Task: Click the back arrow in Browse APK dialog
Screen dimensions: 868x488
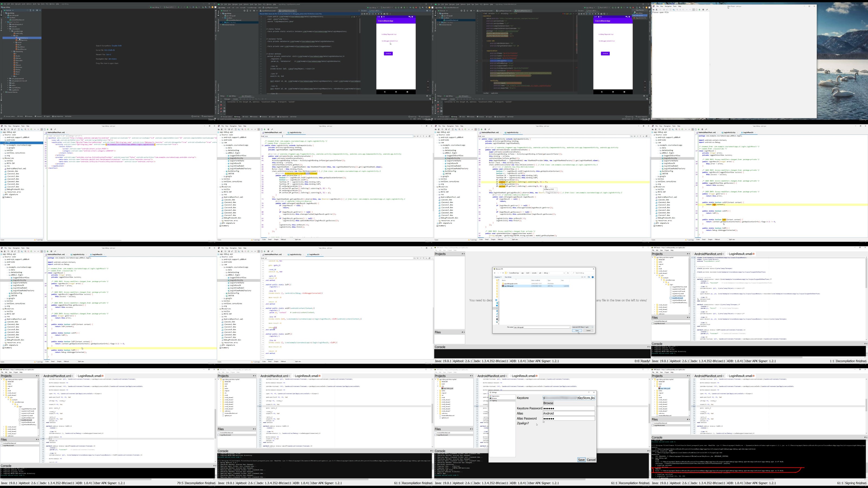Action: (495, 273)
